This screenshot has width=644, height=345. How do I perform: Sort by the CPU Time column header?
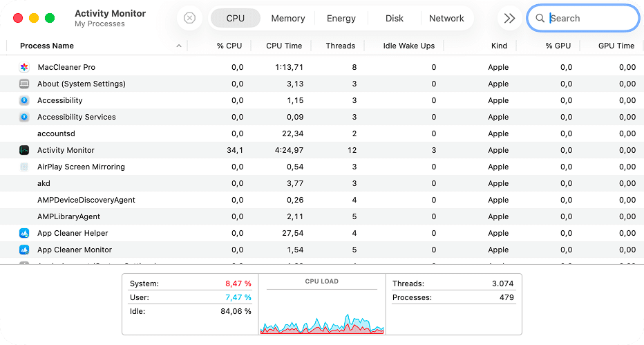coord(284,46)
